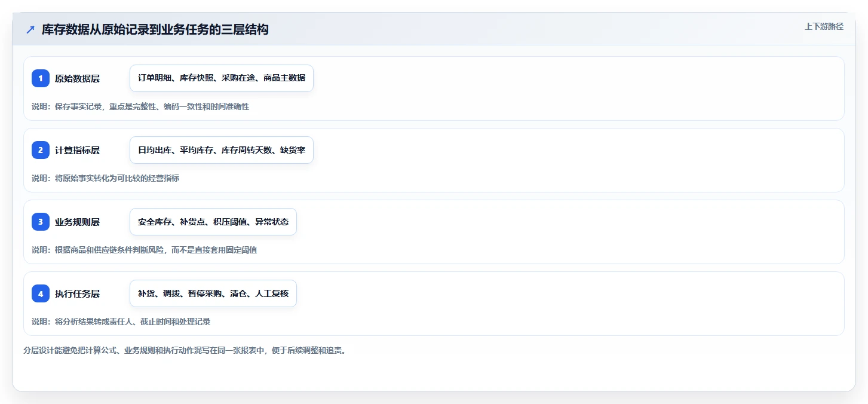Image resolution: width=868 pixels, height=404 pixels.
Task: Click the footer note about 分层设计
Action: [x=185, y=350]
